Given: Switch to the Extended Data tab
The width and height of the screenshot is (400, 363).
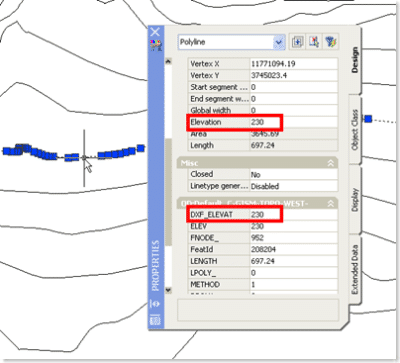Looking at the screenshot, I should click(355, 269).
